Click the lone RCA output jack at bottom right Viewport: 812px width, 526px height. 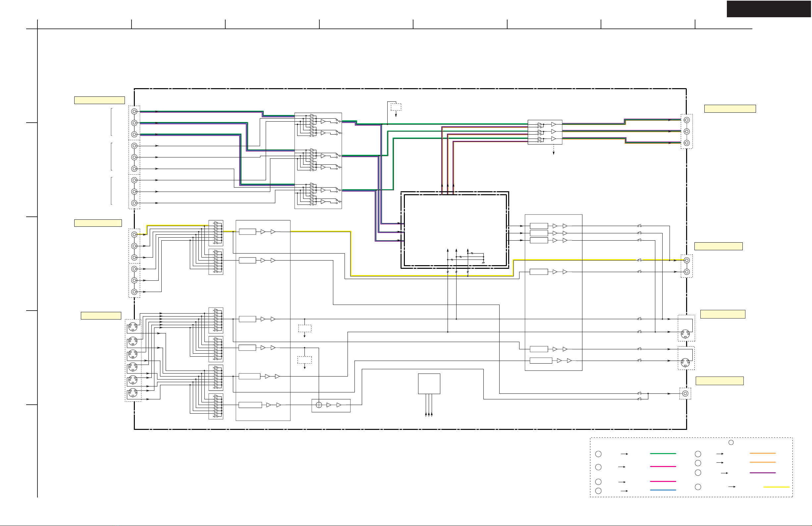[685, 393]
